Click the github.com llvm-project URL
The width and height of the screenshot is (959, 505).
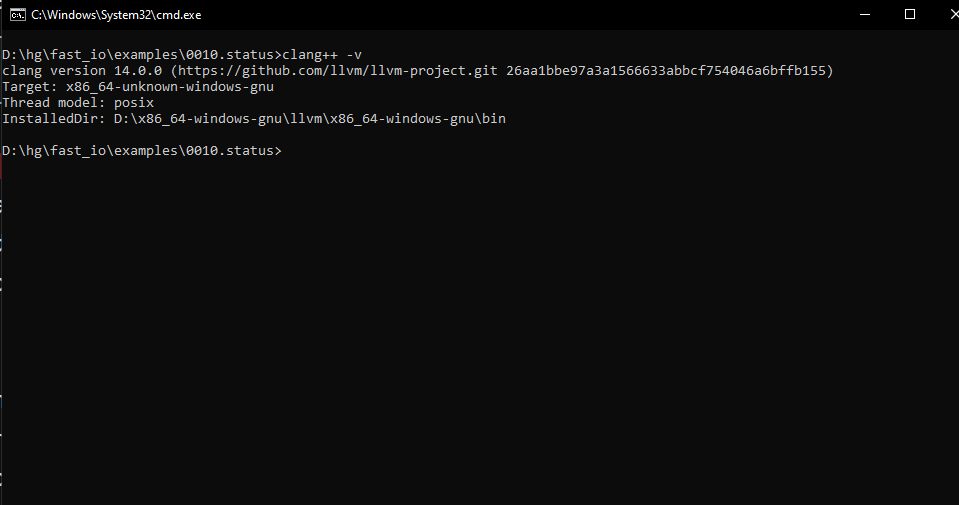coord(338,71)
